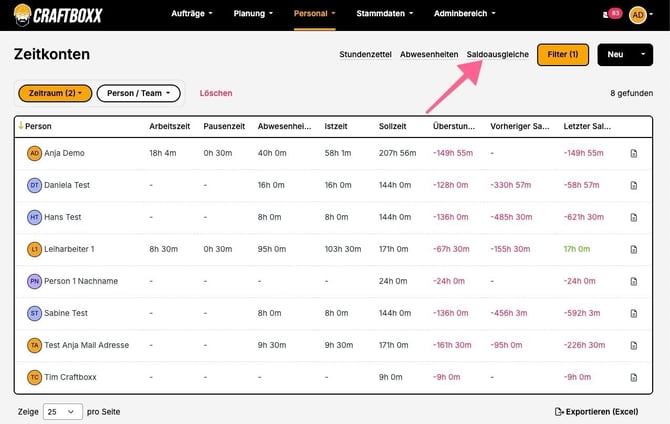Open the rows per page selector
Screen dimensions: 670x424
click(x=62, y=411)
